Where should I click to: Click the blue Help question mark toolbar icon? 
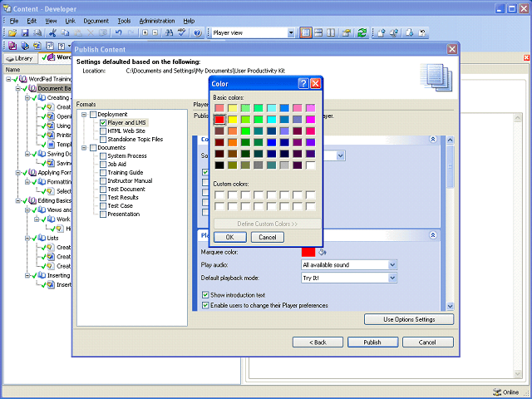pyautogui.click(x=198, y=33)
